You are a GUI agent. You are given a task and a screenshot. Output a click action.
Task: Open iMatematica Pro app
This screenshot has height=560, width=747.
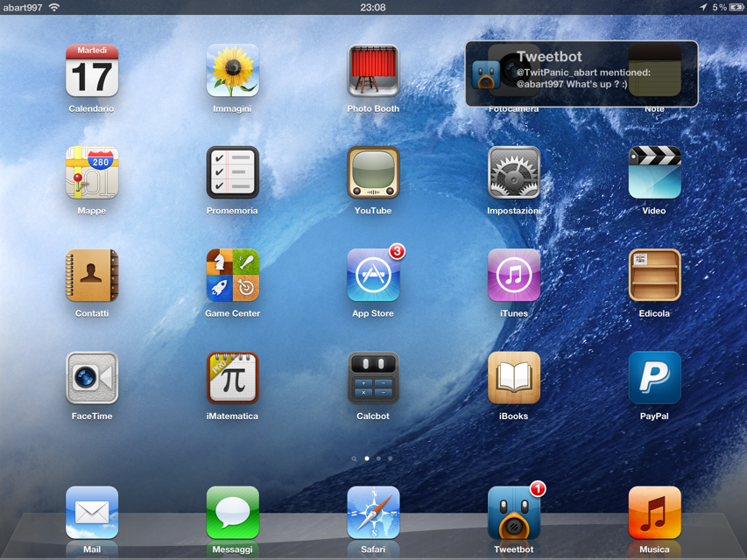[x=232, y=378]
